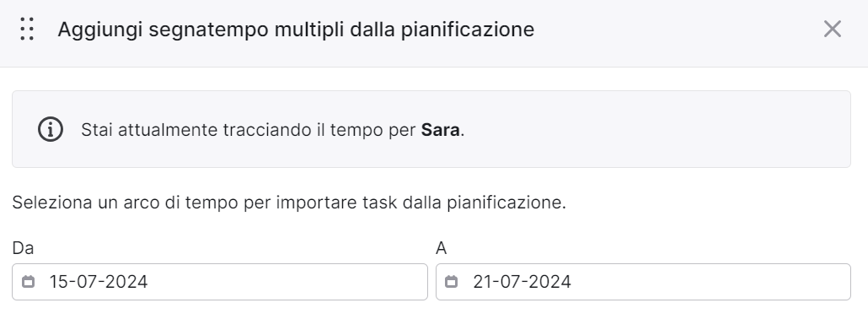Click the word pianificazione in the title

(x=468, y=30)
